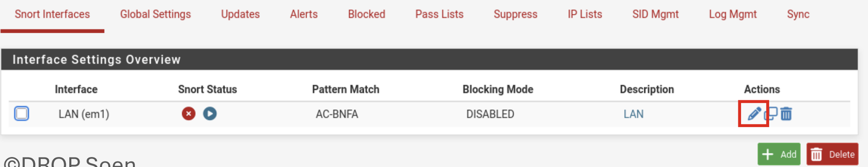Image resolution: width=868 pixels, height=167 pixels.
Task: Open the IP Lists tab
Action: [x=585, y=14]
